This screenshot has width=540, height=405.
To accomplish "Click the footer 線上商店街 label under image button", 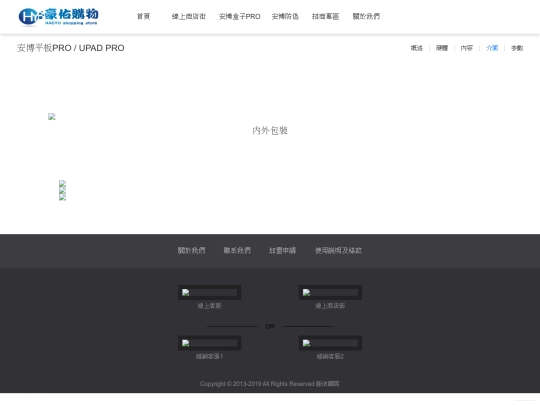I will [x=330, y=305].
